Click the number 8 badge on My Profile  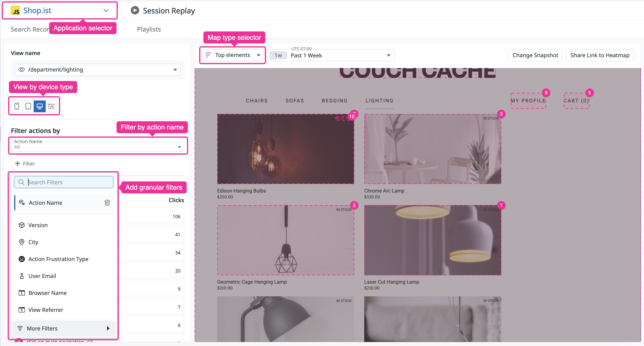point(546,93)
